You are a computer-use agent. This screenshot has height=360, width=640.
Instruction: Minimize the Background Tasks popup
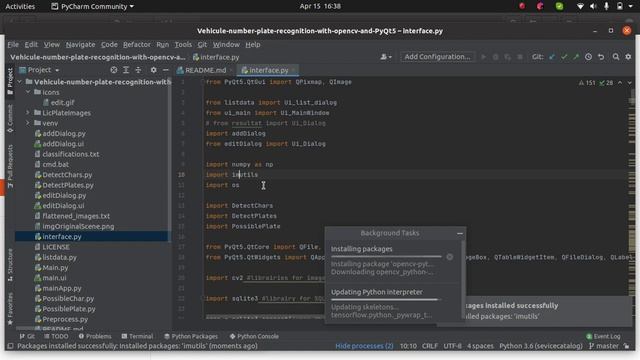pyautogui.click(x=460, y=233)
